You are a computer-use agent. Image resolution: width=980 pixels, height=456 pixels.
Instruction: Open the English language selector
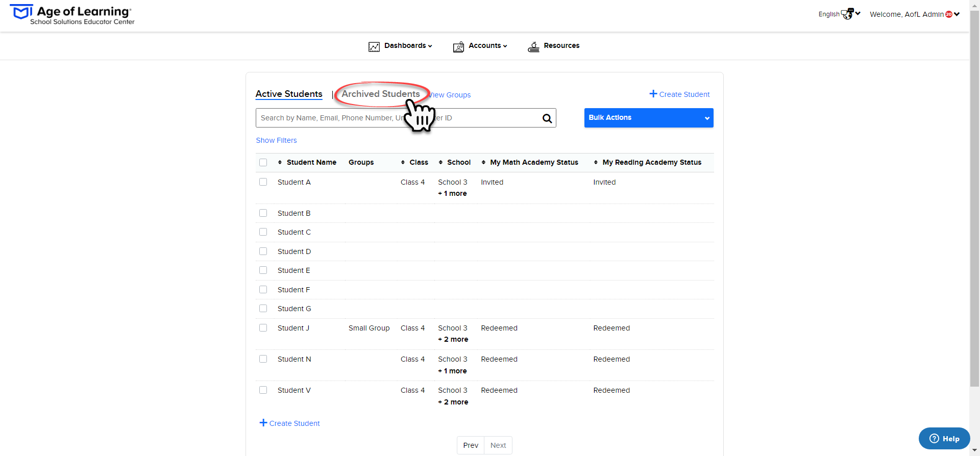tap(839, 14)
